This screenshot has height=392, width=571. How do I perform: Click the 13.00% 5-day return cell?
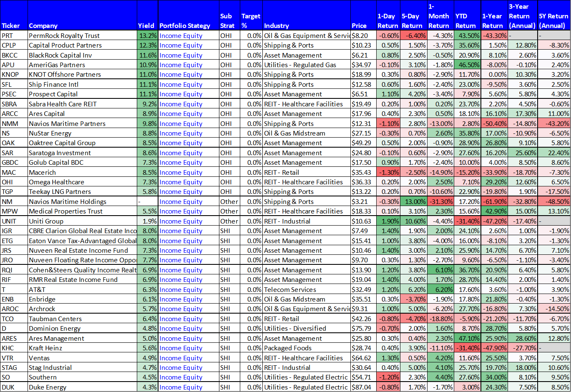pos(413,201)
